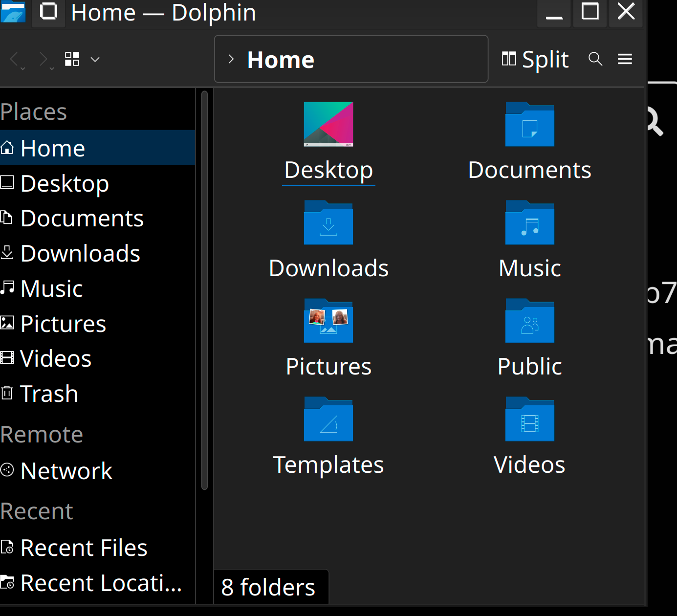The height and width of the screenshot is (616, 677).
Task: Open the Templates folder icon
Action: pos(328,420)
